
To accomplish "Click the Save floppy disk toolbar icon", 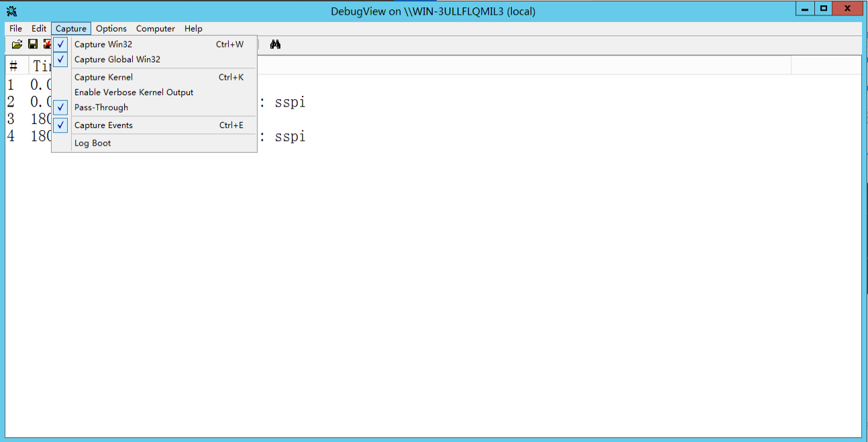I will point(33,44).
